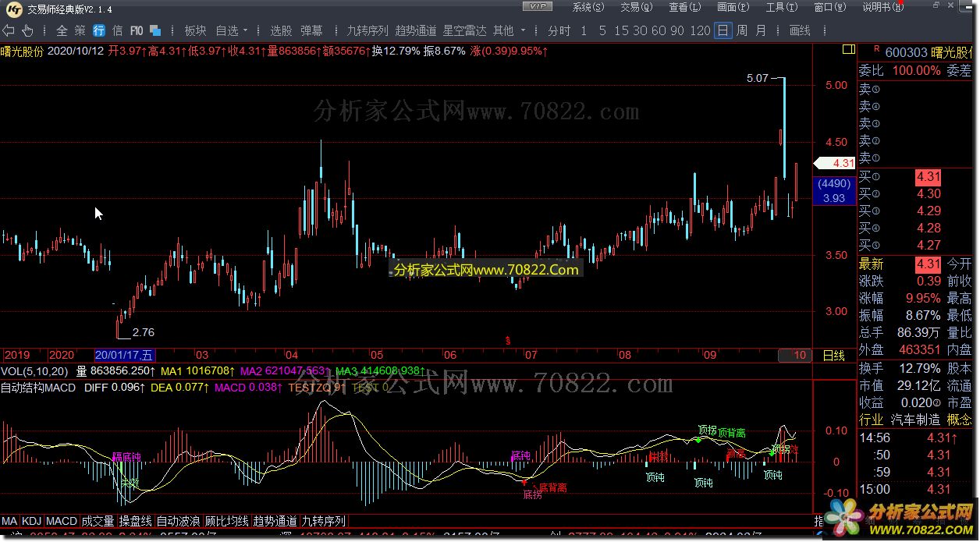Click 趋势通道 in the top toolbar
The height and width of the screenshot is (542, 980).
[x=415, y=30]
